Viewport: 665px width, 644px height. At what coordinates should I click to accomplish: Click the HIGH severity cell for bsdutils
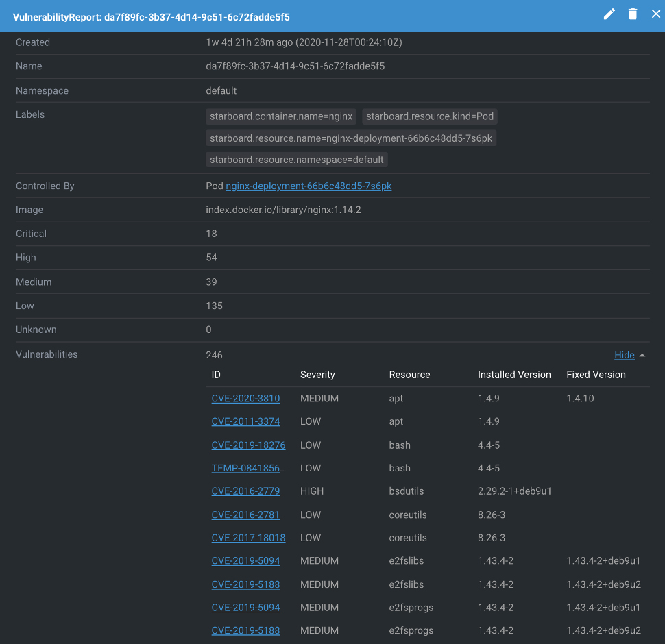[312, 491]
